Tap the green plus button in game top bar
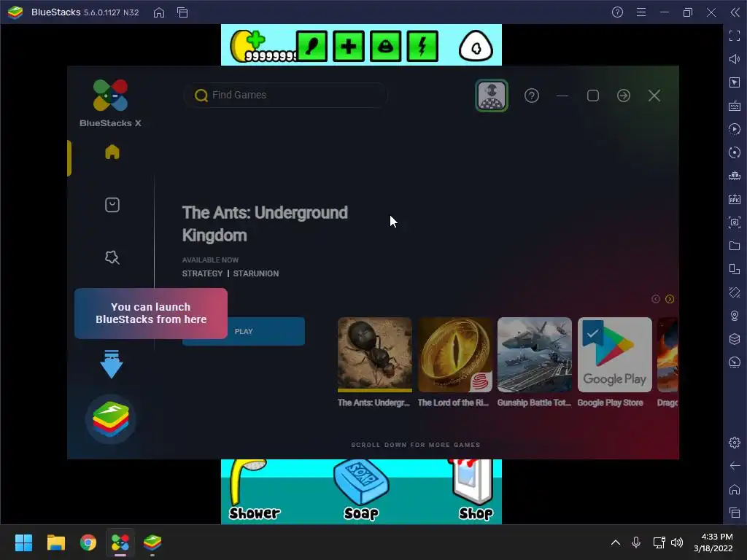 [x=349, y=46]
